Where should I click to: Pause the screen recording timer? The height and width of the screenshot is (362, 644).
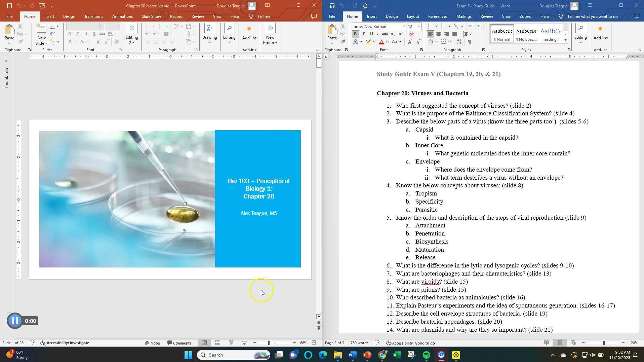coord(15,321)
